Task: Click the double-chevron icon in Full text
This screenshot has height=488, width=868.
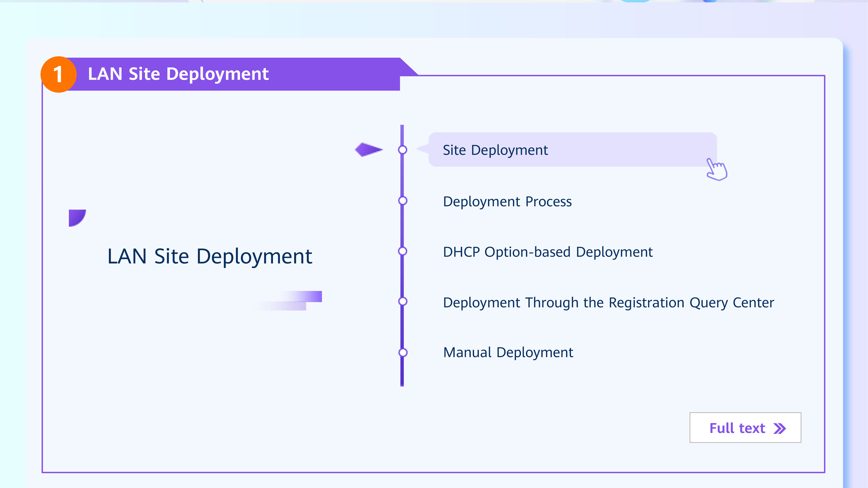Action: click(x=779, y=428)
